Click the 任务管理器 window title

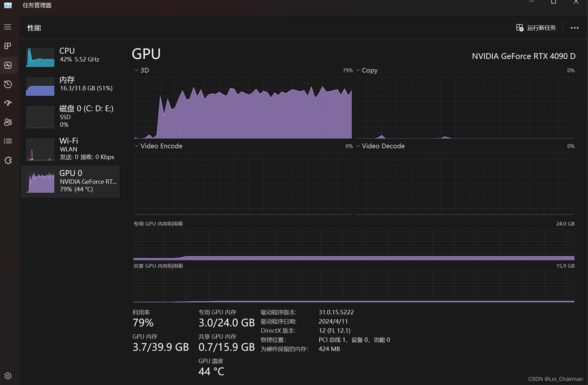[x=37, y=5]
